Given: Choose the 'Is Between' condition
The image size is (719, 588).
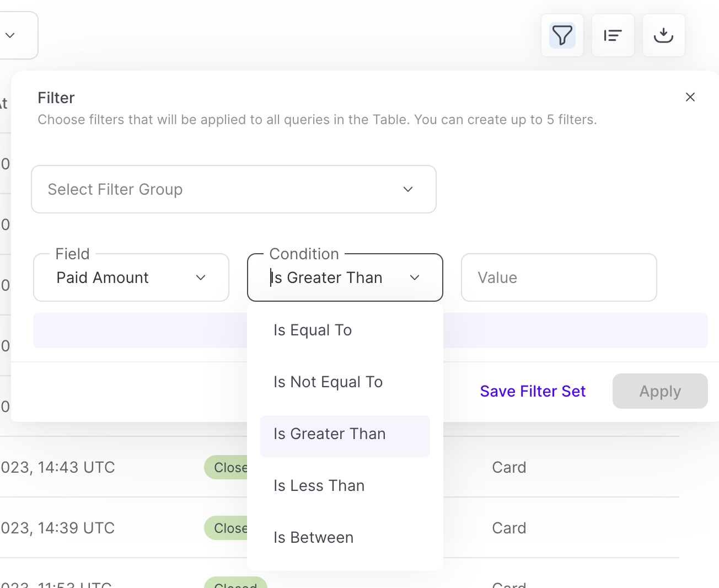Looking at the screenshot, I should (x=314, y=537).
